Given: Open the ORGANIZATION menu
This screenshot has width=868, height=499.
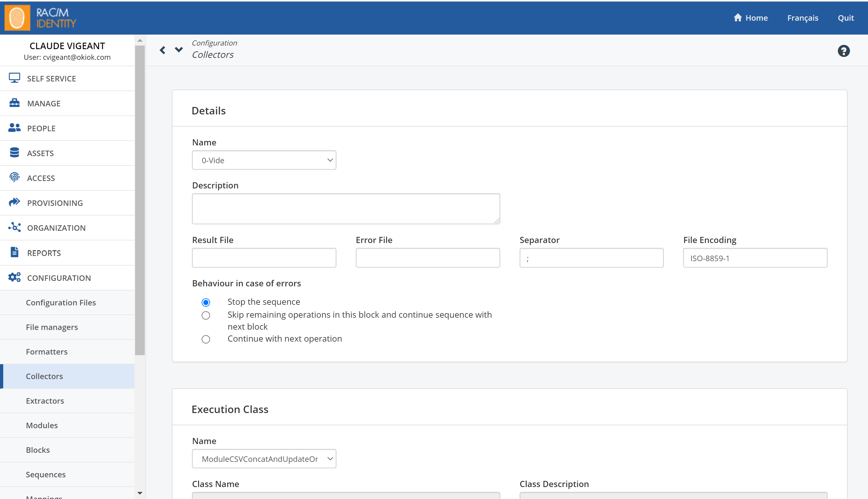Looking at the screenshot, I should (67, 228).
